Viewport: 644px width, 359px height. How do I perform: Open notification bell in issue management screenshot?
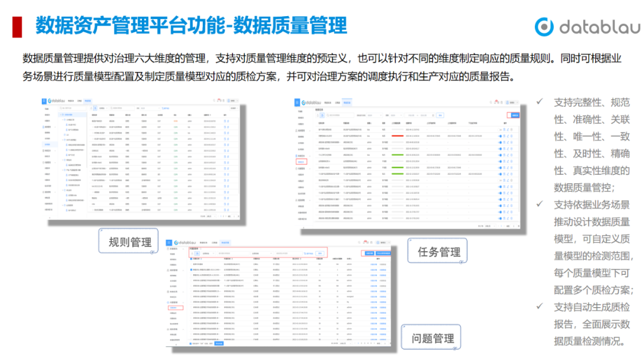(x=364, y=242)
